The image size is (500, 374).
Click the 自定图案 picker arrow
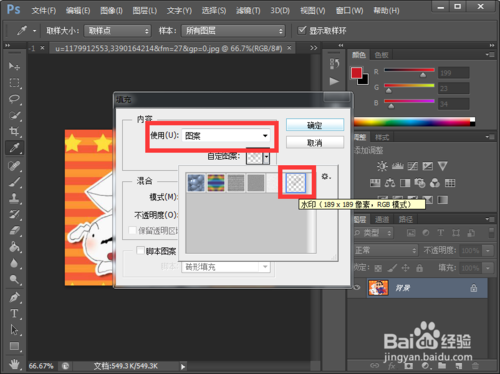pos(266,157)
